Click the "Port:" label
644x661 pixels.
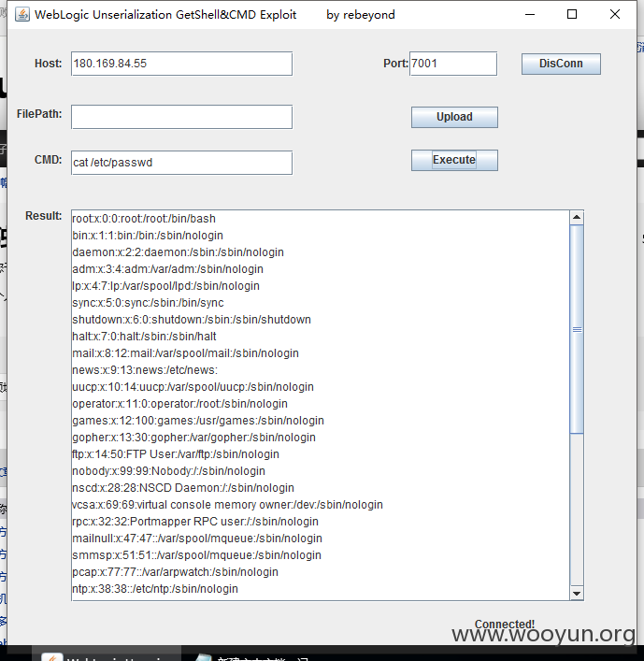click(395, 64)
